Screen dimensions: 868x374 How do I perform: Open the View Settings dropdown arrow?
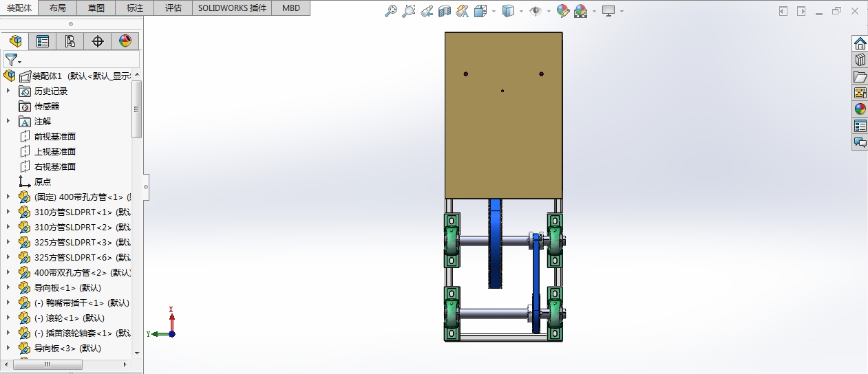622,12
